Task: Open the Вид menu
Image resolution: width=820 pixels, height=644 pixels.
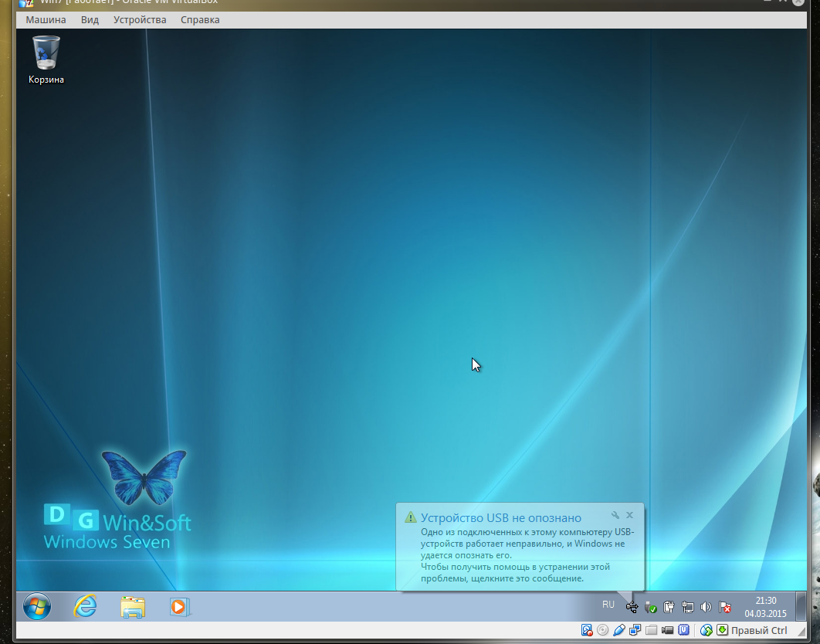Action: (90, 20)
